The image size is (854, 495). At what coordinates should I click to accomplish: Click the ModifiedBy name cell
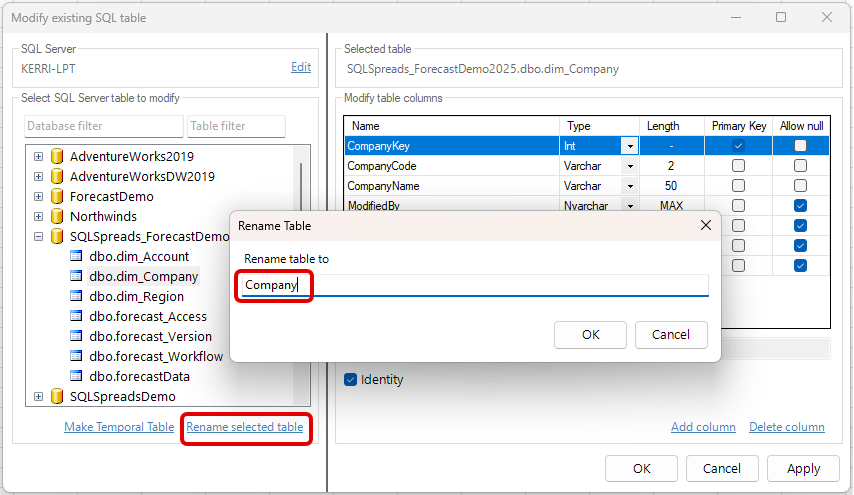pyautogui.click(x=452, y=205)
